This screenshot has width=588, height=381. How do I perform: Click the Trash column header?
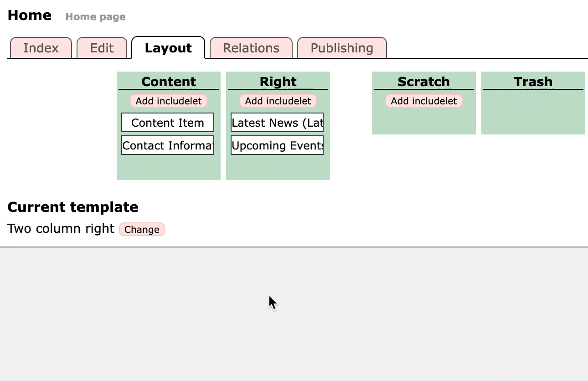tap(533, 81)
